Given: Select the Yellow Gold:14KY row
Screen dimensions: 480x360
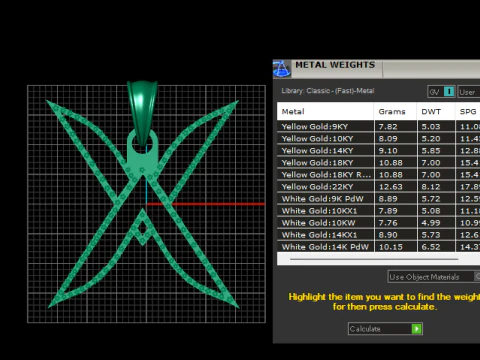Looking at the screenshot, I should click(x=378, y=150).
